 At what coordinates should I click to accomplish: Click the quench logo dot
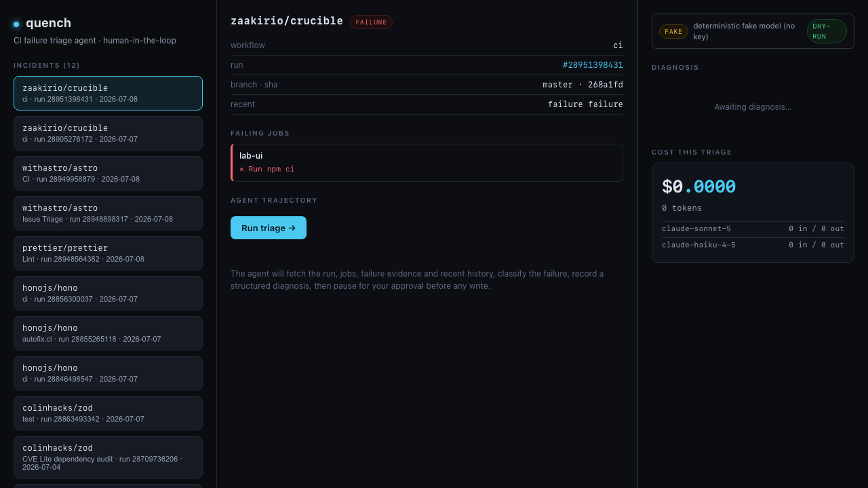coord(16,24)
